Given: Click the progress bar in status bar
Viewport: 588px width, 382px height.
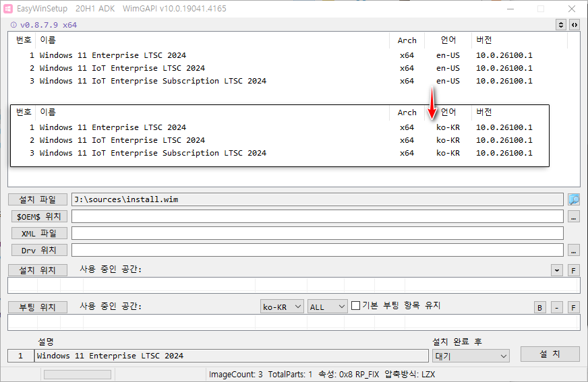Looking at the screenshot, I should 78,375.
